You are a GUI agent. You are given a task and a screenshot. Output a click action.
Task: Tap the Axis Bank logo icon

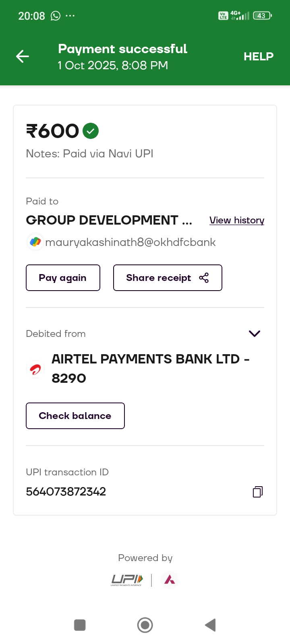[x=170, y=580]
